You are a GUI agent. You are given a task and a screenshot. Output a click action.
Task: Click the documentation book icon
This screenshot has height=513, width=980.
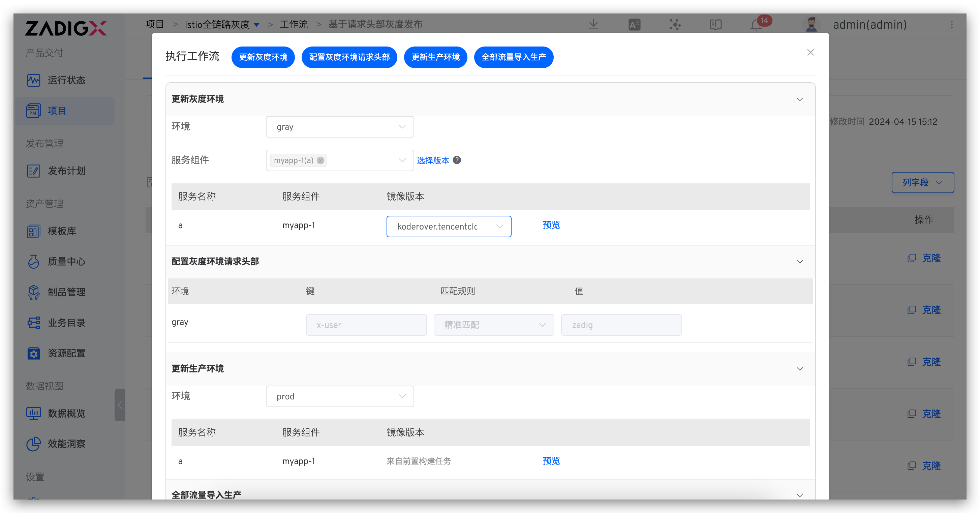715,25
